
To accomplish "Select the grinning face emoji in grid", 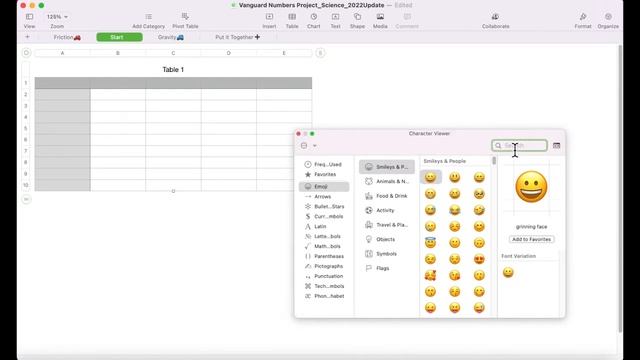I will click(x=430, y=177).
